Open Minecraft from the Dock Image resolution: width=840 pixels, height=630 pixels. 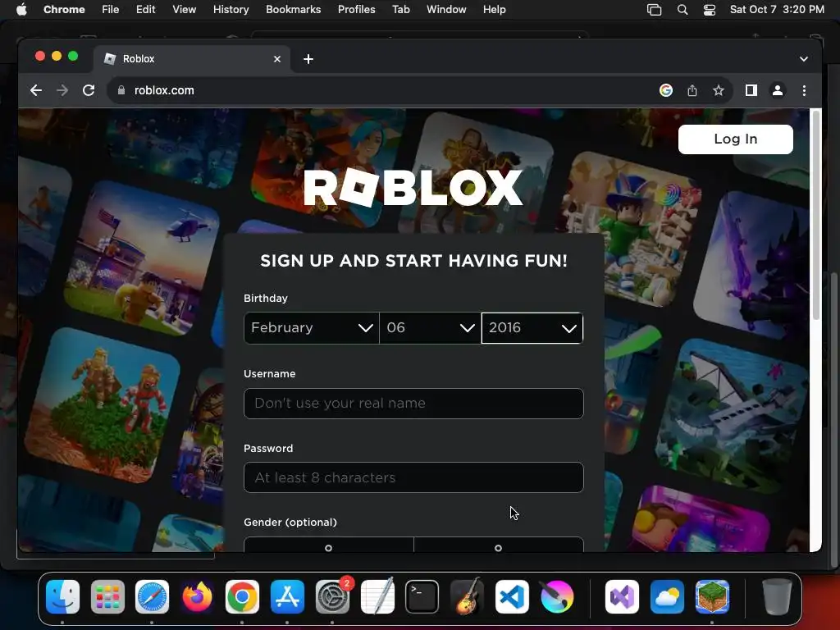click(x=712, y=596)
